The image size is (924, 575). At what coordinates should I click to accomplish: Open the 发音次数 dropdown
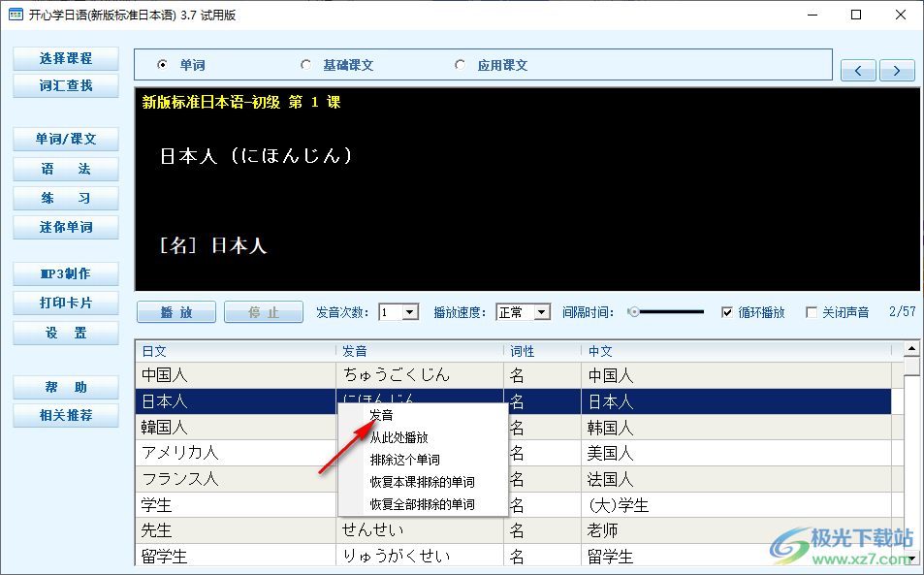coord(410,312)
